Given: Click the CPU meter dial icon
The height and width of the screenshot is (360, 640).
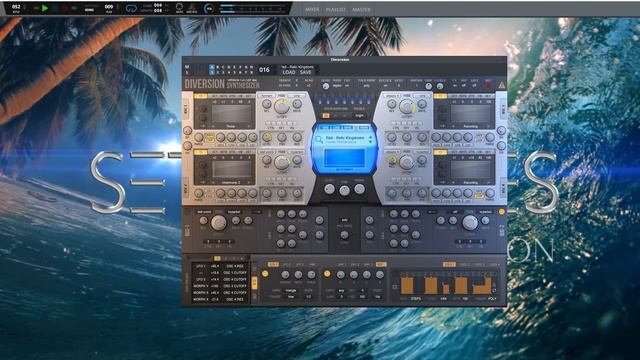Looking at the screenshot, I should [x=209, y=8].
